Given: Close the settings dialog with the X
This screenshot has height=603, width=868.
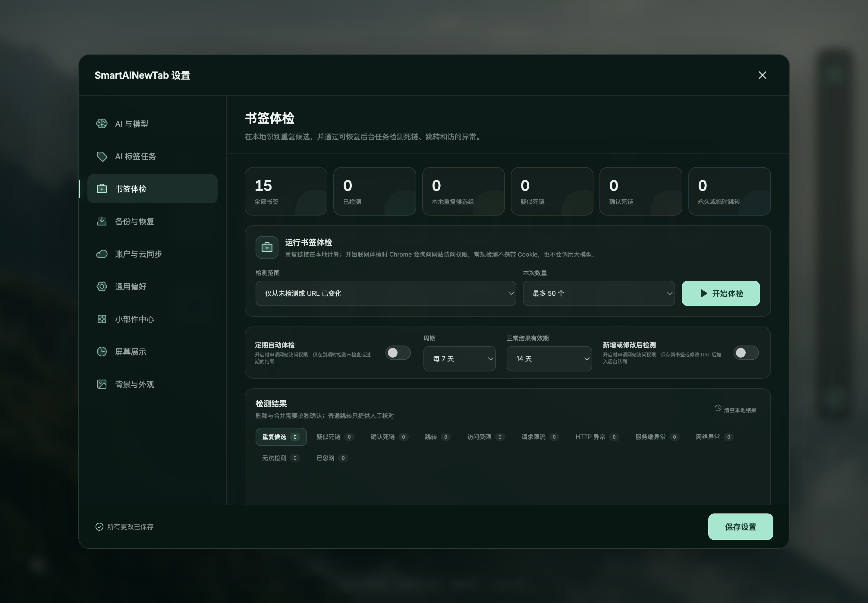Looking at the screenshot, I should 762,75.
